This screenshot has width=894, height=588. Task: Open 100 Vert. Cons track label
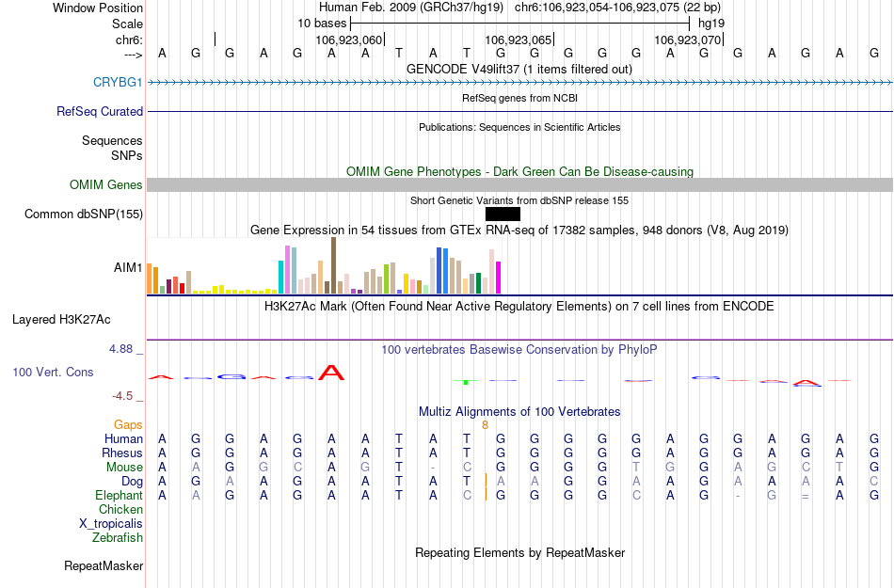click(x=53, y=372)
